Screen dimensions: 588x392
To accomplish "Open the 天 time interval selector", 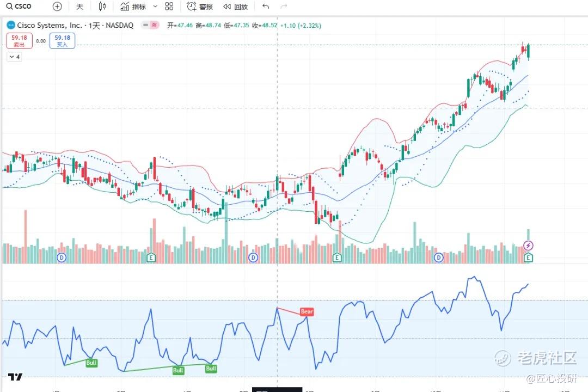I will coord(80,7).
